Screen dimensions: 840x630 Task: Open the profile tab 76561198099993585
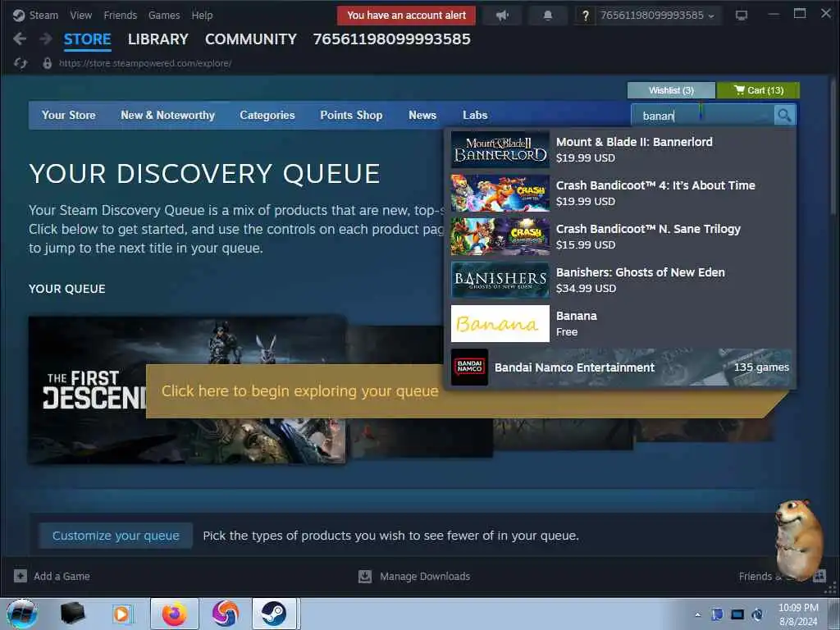point(391,39)
